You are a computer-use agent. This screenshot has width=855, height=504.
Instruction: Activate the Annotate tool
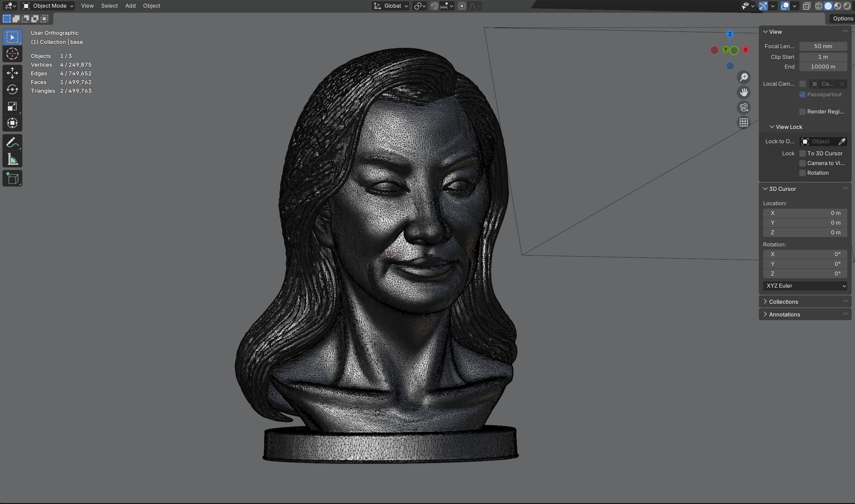[12, 143]
